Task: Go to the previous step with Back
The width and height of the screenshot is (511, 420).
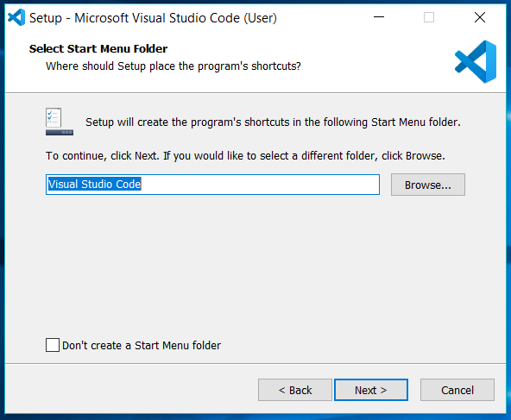Action: [295, 390]
